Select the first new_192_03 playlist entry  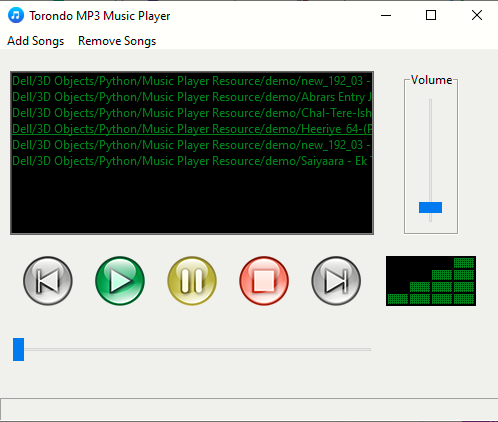coord(192,81)
